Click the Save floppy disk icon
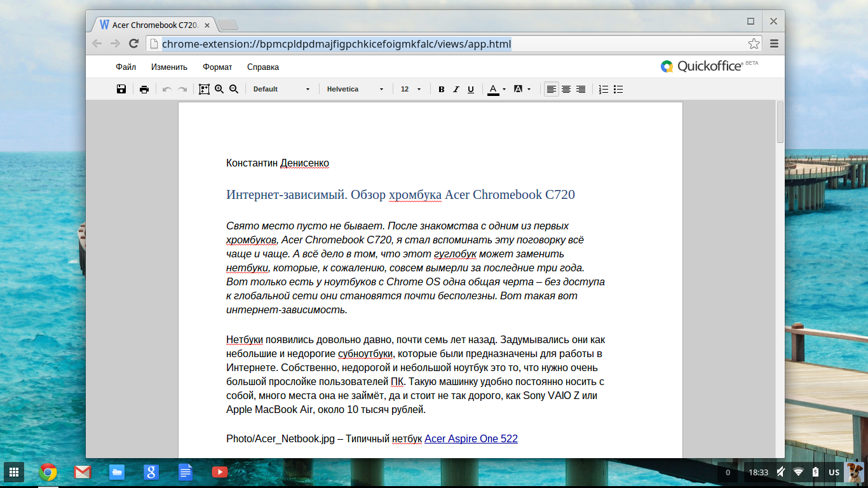This screenshot has width=868, height=488. tap(121, 89)
